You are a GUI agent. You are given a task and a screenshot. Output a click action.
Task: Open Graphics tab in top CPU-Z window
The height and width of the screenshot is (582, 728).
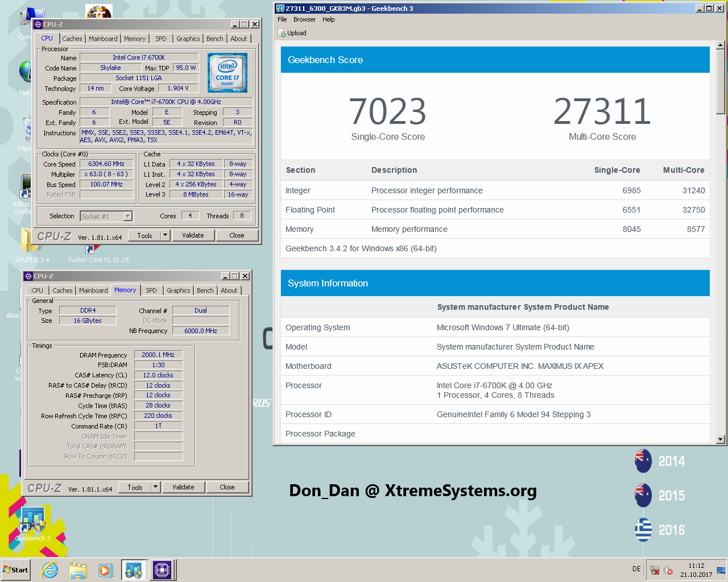coord(188,39)
